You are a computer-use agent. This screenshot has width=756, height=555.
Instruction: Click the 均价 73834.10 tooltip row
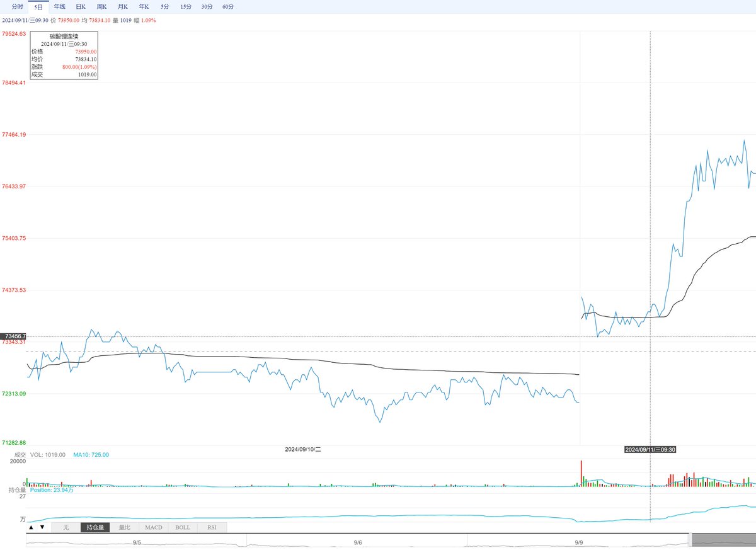(x=64, y=59)
